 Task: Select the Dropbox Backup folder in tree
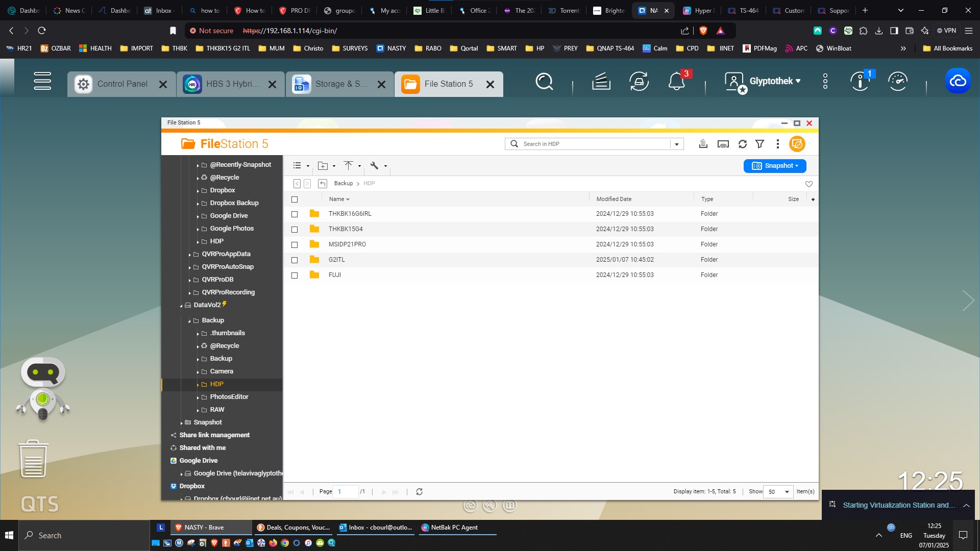[x=234, y=203]
